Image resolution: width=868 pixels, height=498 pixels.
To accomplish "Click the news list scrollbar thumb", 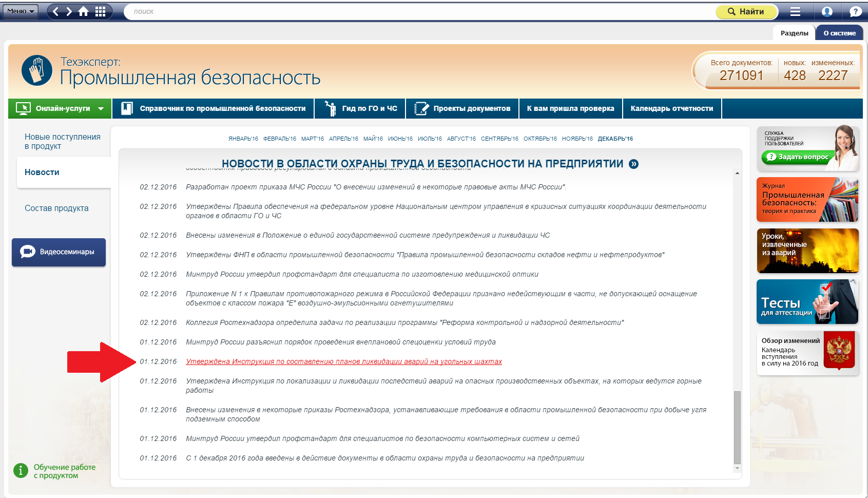I will point(737,427).
